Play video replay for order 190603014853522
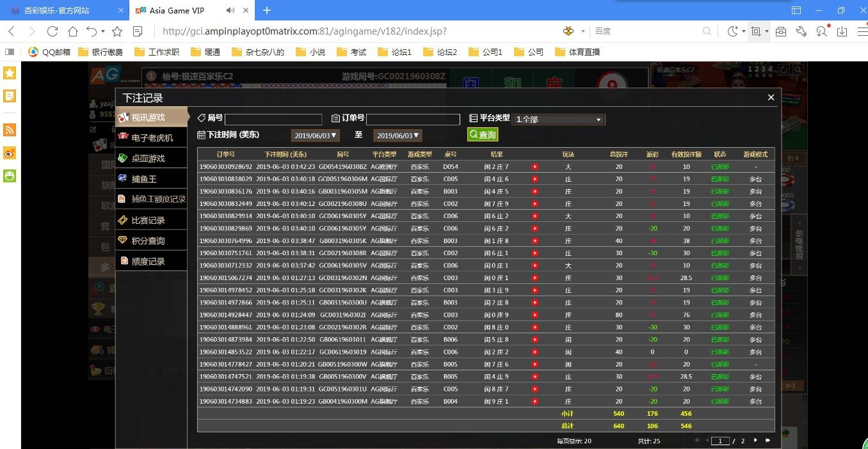The width and height of the screenshot is (868, 449). coord(534,352)
